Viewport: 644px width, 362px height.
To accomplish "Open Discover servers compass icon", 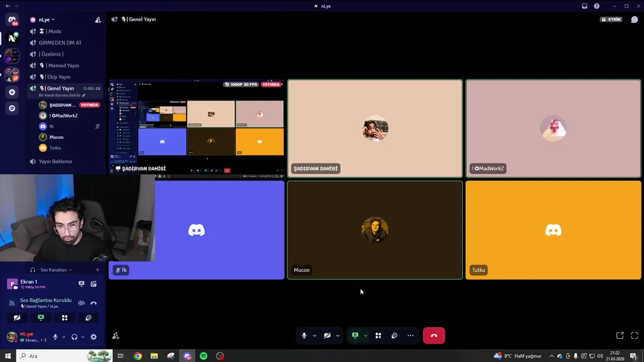I will click(12, 108).
